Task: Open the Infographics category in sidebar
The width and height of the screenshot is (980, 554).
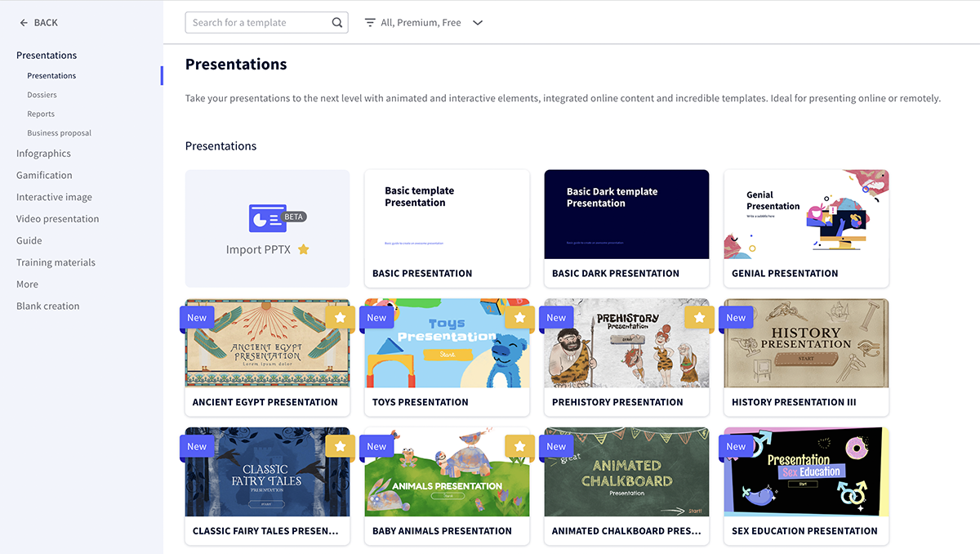Action: click(43, 154)
